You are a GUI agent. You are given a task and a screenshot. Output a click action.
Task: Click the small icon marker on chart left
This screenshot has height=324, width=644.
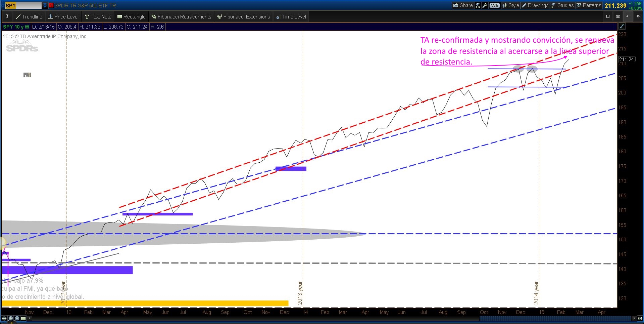[27, 75]
